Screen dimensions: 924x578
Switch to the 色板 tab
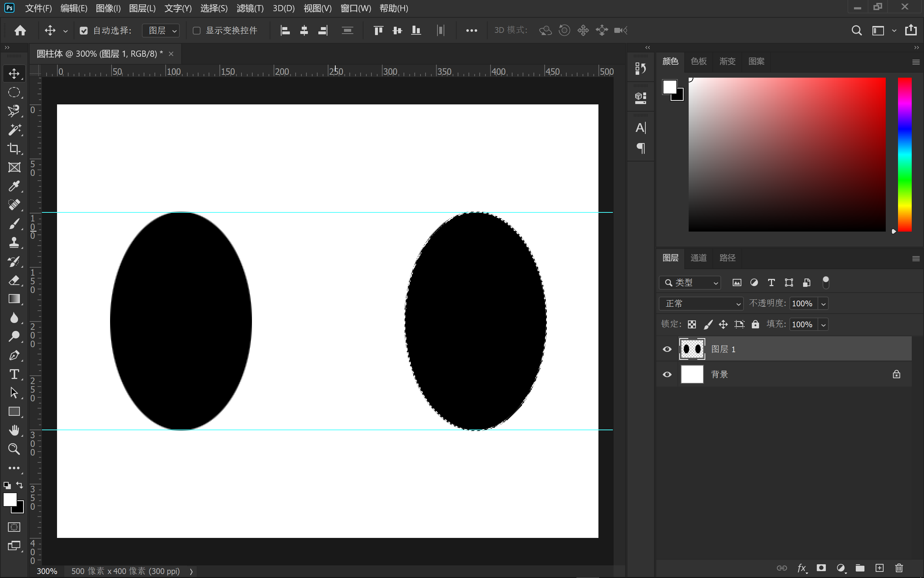click(x=698, y=61)
